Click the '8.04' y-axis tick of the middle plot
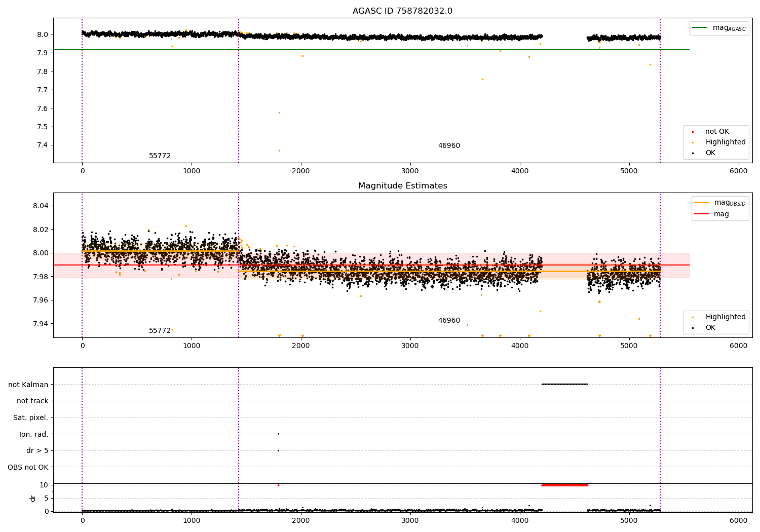 [41, 206]
